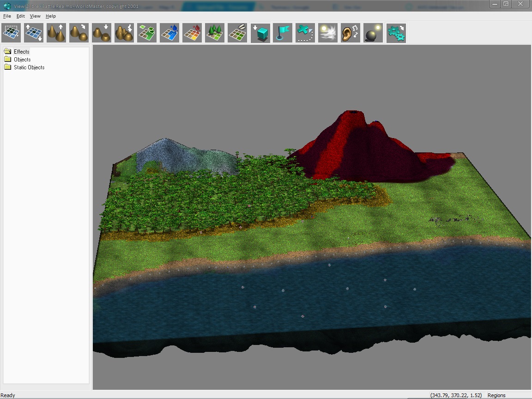Screen dimensions: 532x399
Task: Select the Static Objects folder
Action: [29, 67]
